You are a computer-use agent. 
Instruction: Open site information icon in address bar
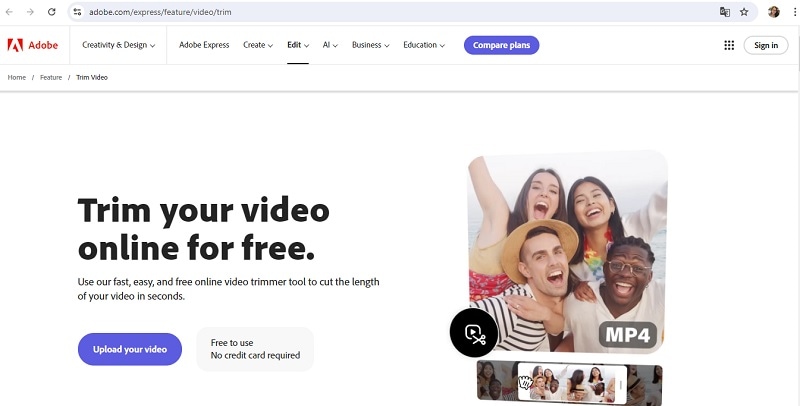coord(77,12)
